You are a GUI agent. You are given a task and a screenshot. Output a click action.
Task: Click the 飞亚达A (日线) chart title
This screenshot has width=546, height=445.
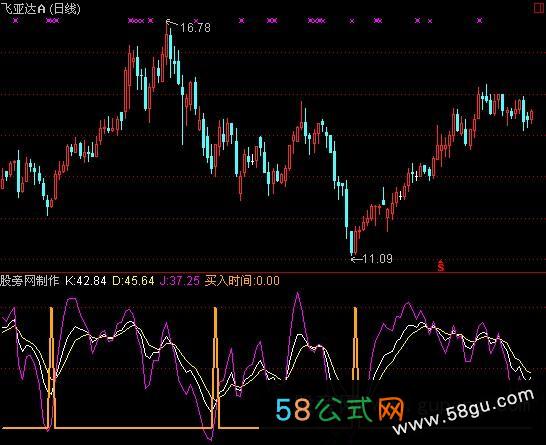[x=40, y=8]
